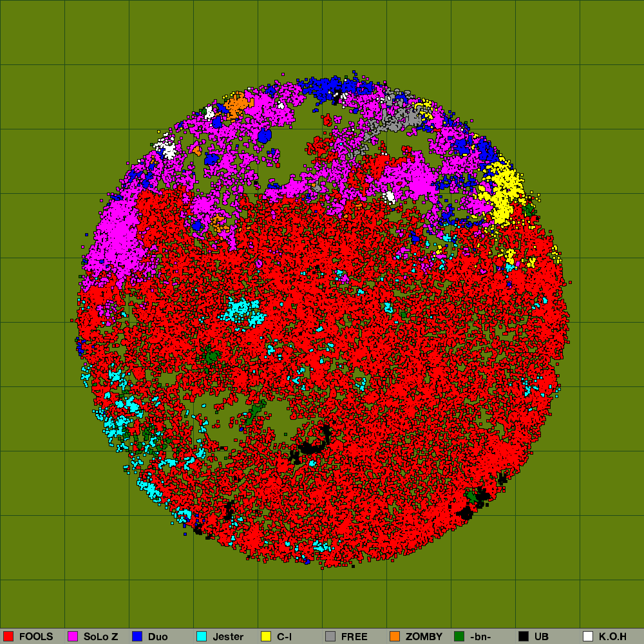Screen dimensions: 644x644
Task: Pick the orange ZOMBY legend swatch
Action: pos(395,636)
